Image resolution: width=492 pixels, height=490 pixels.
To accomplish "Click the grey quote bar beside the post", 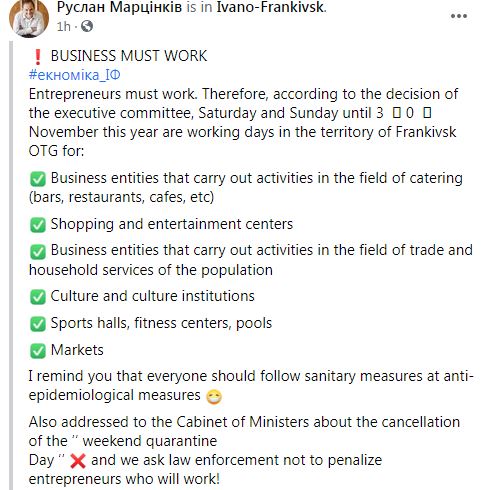I will coord(11,265).
